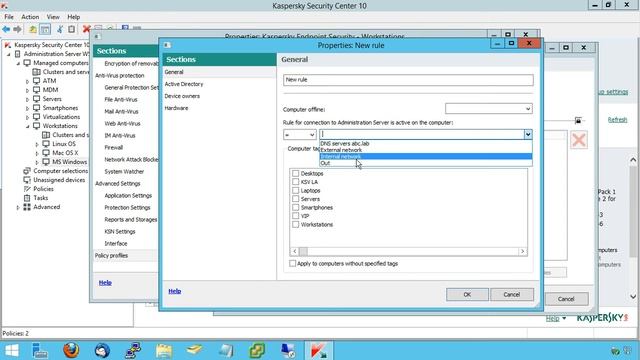Select Computer selections in the tree
The width and height of the screenshot is (640, 360).
(60, 171)
